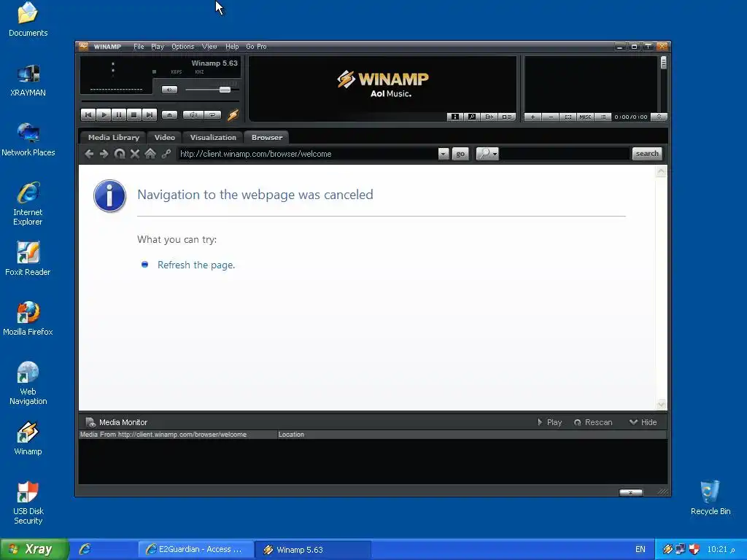The image size is (747, 560).
Task: Click the Previous track button
Action: click(x=88, y=114)
